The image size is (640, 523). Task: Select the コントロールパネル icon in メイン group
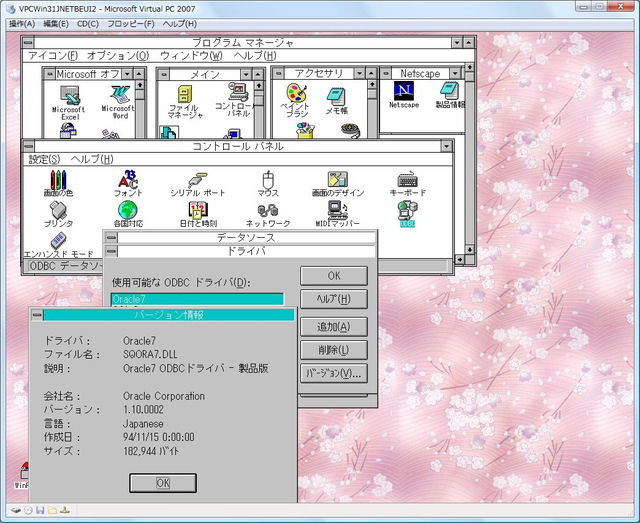point(238,100)
